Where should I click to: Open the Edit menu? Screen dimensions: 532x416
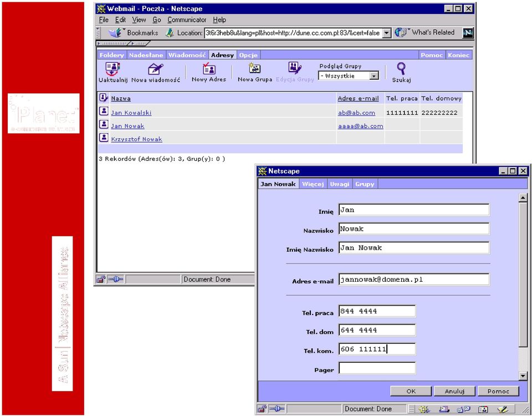120,20
